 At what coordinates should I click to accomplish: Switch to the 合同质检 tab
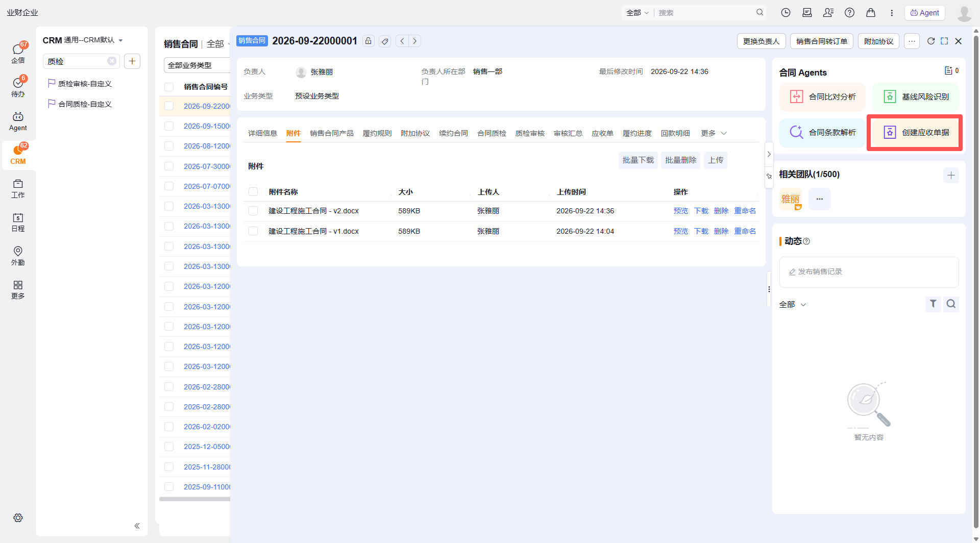pos(492,133)
